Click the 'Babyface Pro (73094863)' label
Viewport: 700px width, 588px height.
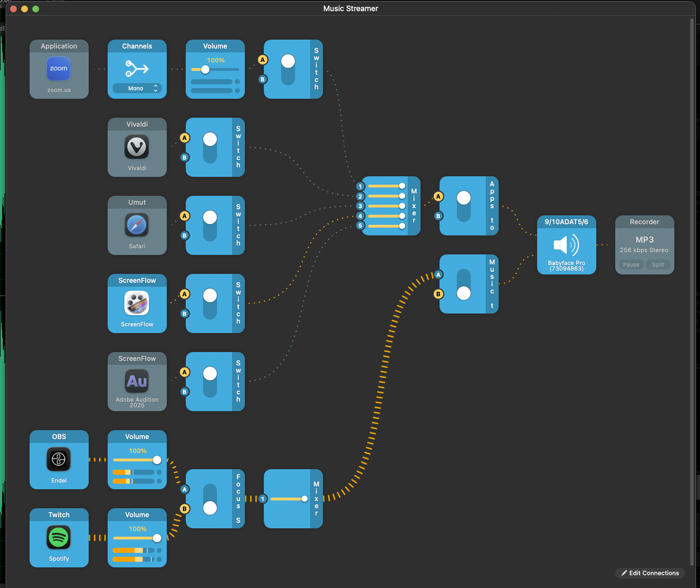pyautogui.click(x=566, y=266)
